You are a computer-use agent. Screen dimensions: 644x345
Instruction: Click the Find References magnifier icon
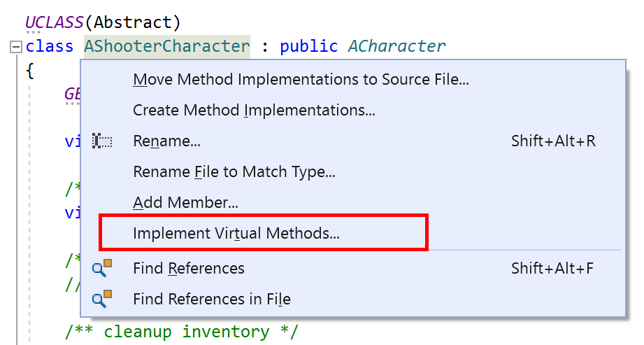(x=102, y=269)
